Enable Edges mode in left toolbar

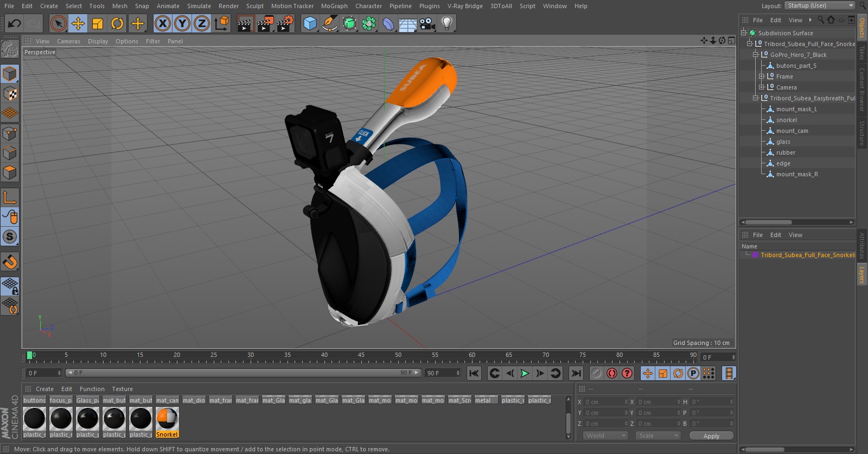coord(10,153)
